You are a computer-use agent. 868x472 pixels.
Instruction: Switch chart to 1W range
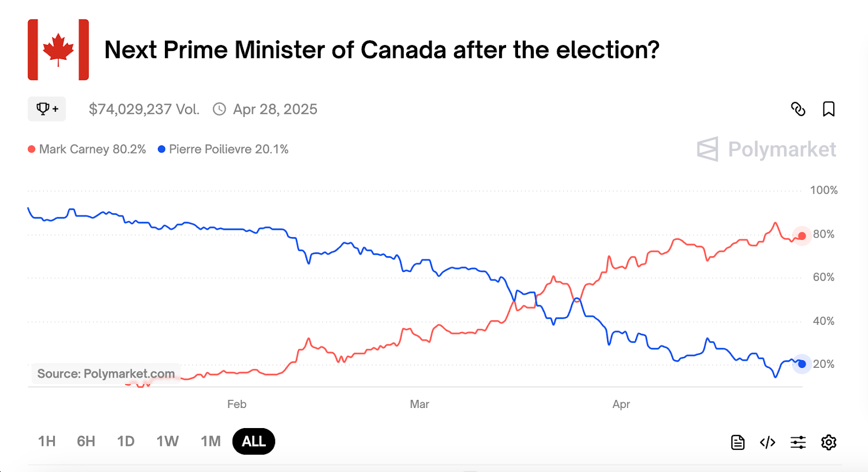click(x=168, y=441)
